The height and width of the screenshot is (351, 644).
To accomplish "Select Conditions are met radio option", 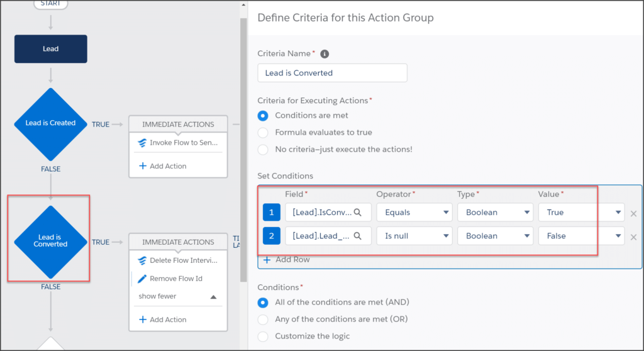I will [263, 116].
